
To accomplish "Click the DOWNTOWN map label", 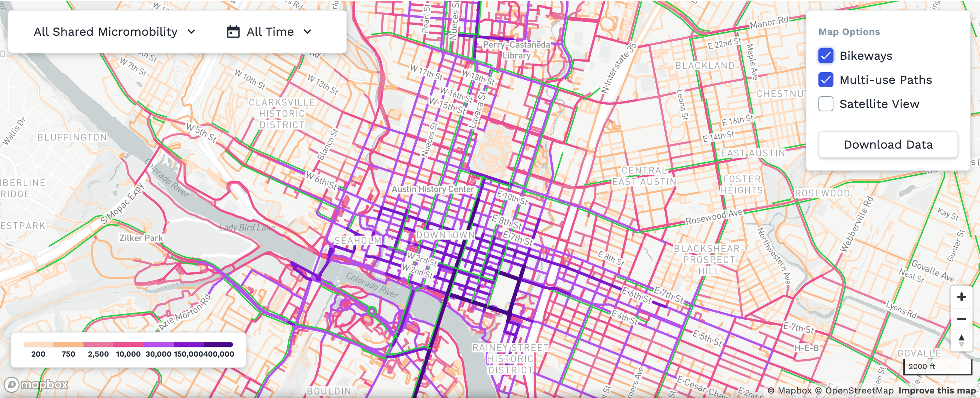I will pyautogui.click(x=446, y=235).
